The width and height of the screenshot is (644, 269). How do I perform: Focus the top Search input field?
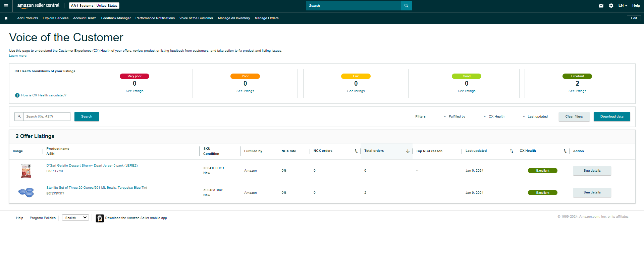(x=354, y=6)
